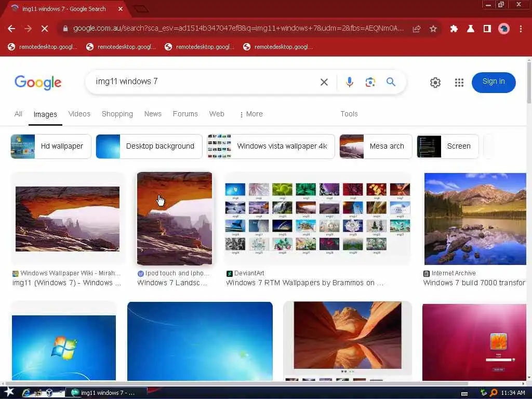532x399 pixels.
Task: Filter by Hd wallpaper chip
Action: (51, 146)
